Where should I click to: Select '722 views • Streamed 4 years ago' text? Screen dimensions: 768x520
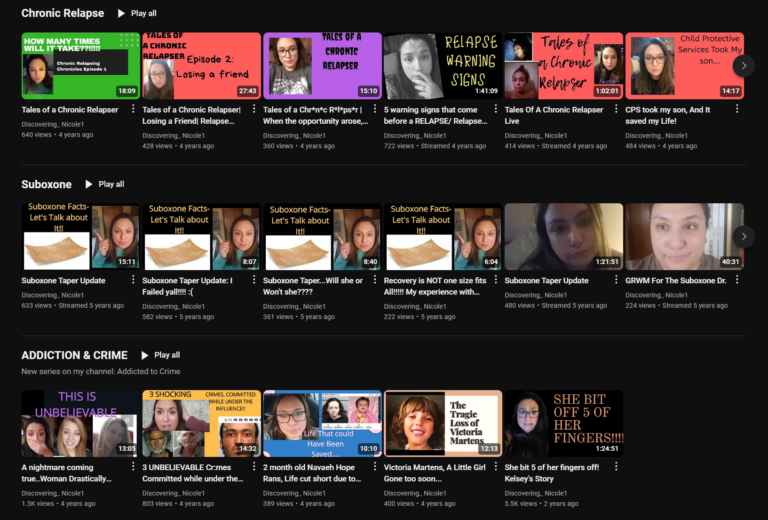pyautogui.click(x=435, y=146)
